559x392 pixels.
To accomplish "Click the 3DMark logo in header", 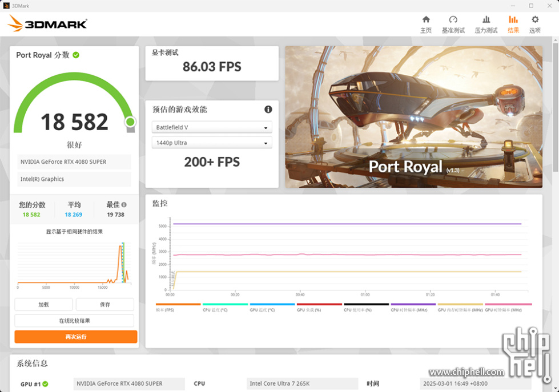I will click(47, 23).
